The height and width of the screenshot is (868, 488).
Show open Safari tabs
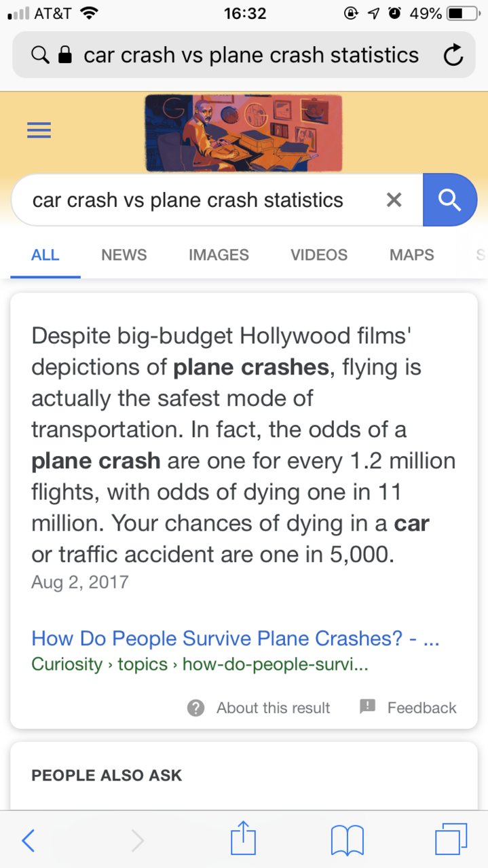[x=451, y=839]
